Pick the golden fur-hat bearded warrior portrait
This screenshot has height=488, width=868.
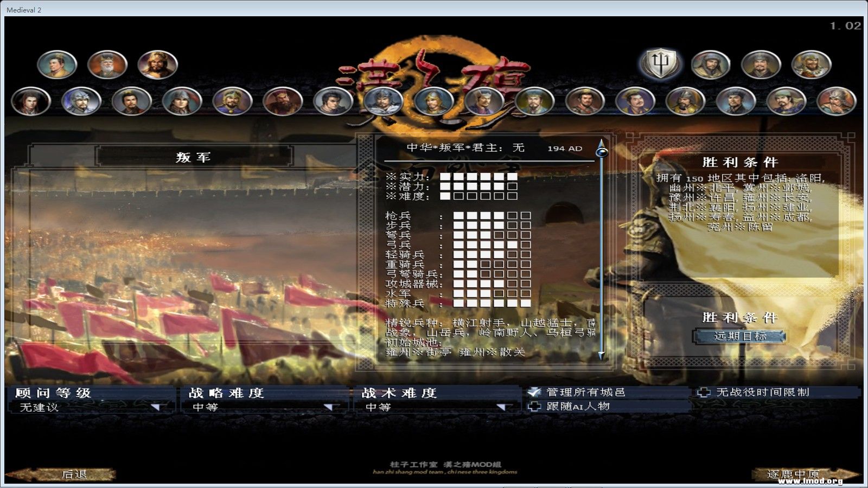[158, 65]
